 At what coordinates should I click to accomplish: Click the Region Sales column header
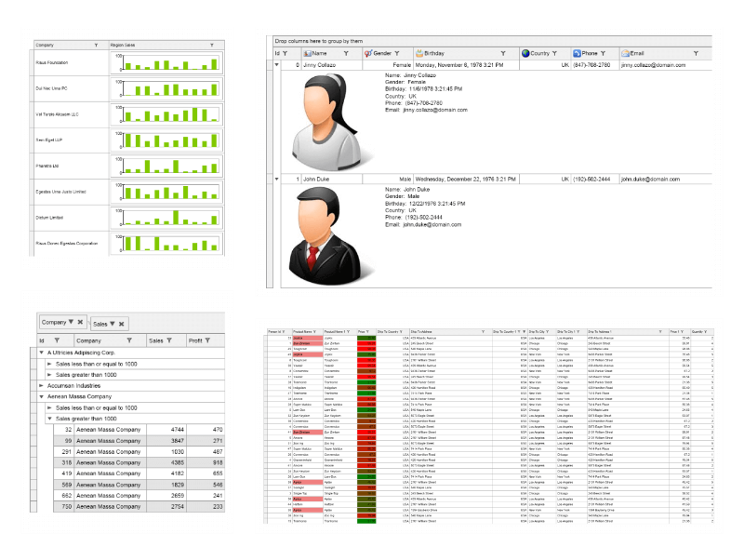(166, 45)
